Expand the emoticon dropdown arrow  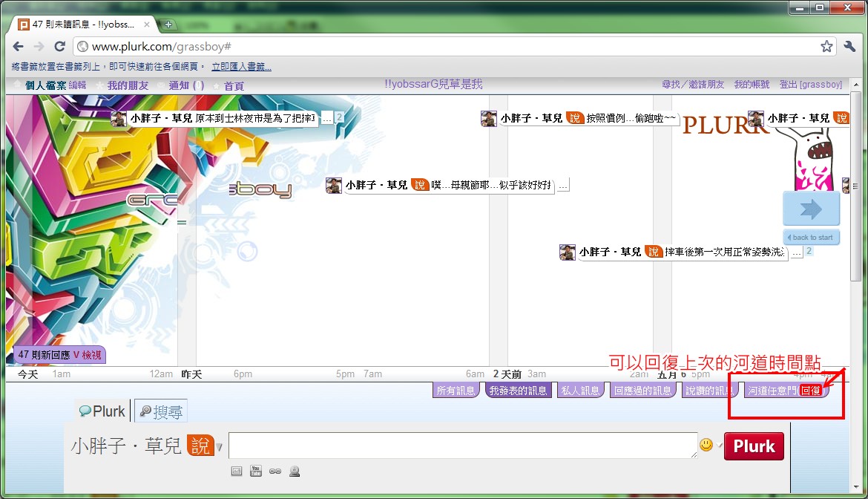click(x=719, y=446)
